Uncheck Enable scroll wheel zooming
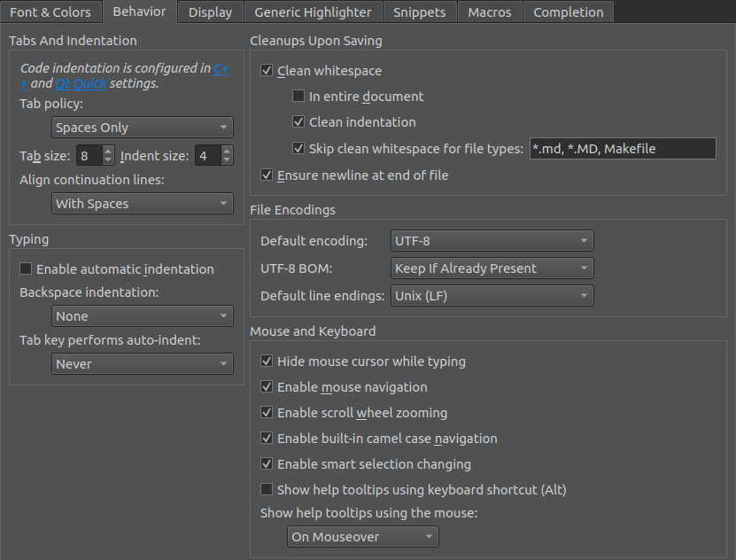 [x=267, y=413]
